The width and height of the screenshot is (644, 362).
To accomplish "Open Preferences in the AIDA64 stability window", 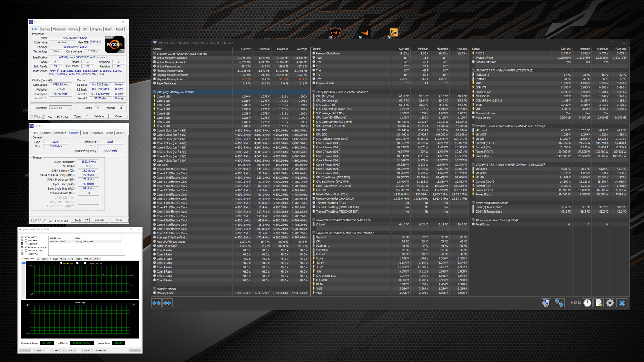I will 101,350.
